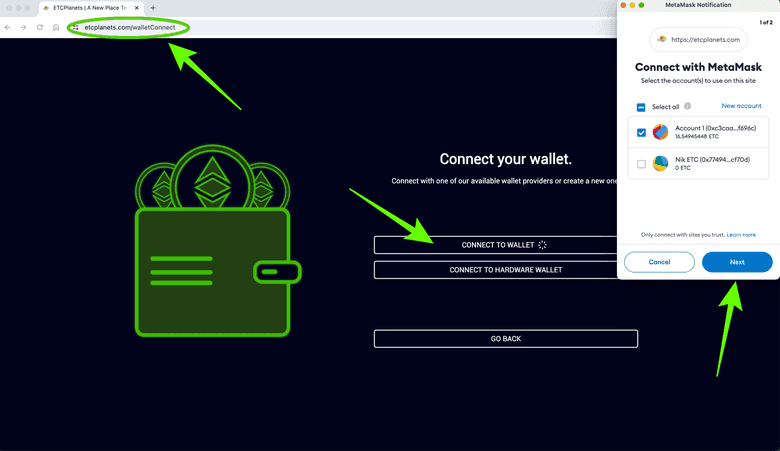This screenshot has width=780, height=451.
Task: Click the Select all info icon
Action: click(687, 106)
